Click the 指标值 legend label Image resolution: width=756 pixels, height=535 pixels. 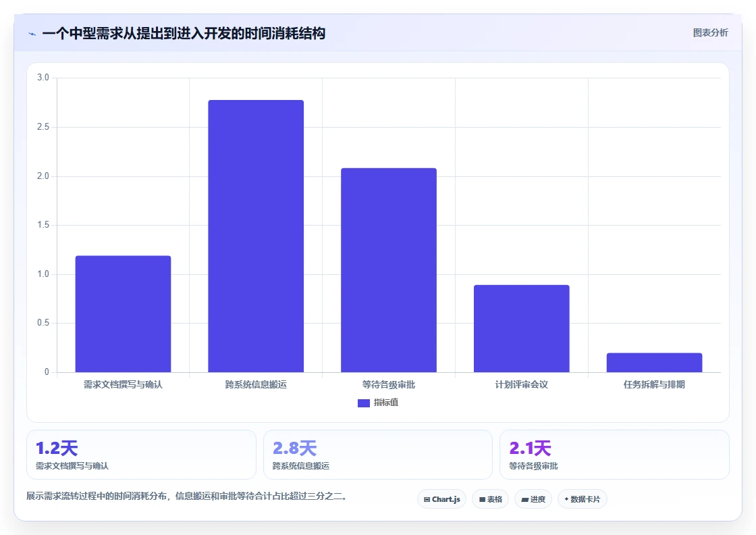pyautogui.click(x=385, y=403)
